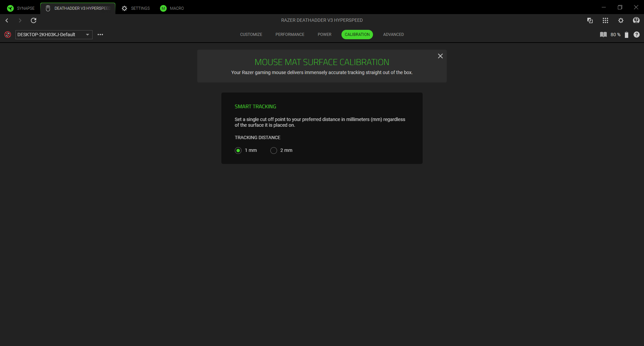Image resolution: width=644 pixels, height=346 pixels.
Task: Click the Tracking Distance label
Action: pyautogui.click(x=257, y=137)
